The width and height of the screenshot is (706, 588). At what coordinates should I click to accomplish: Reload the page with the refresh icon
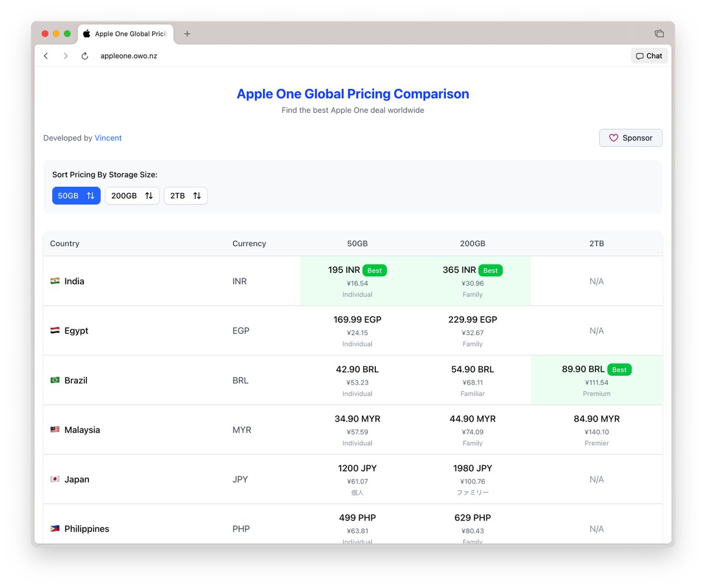coord(85,56)
